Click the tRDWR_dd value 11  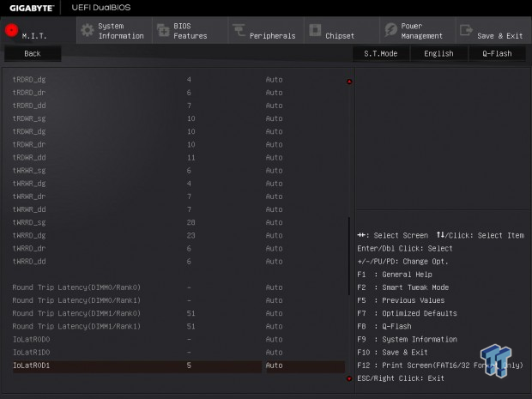(190, 157)
